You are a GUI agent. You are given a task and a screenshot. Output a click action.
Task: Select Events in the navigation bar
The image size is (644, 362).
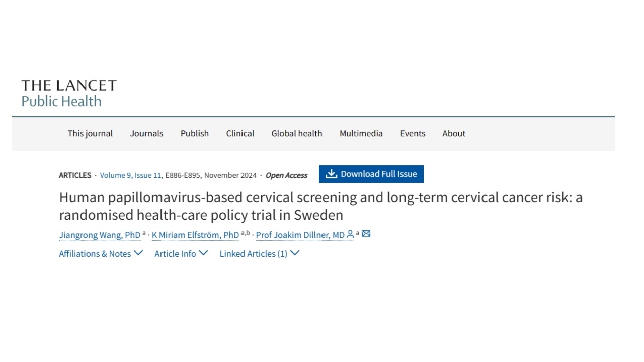413,133
